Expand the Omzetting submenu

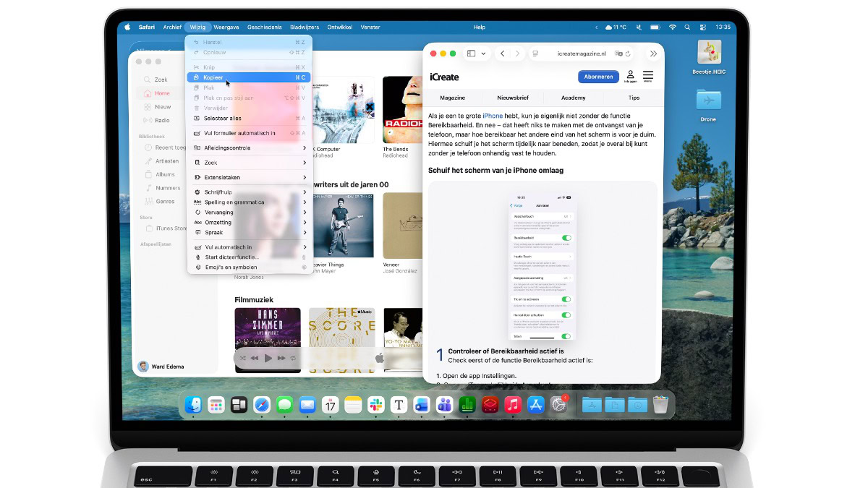coord(249,223)
